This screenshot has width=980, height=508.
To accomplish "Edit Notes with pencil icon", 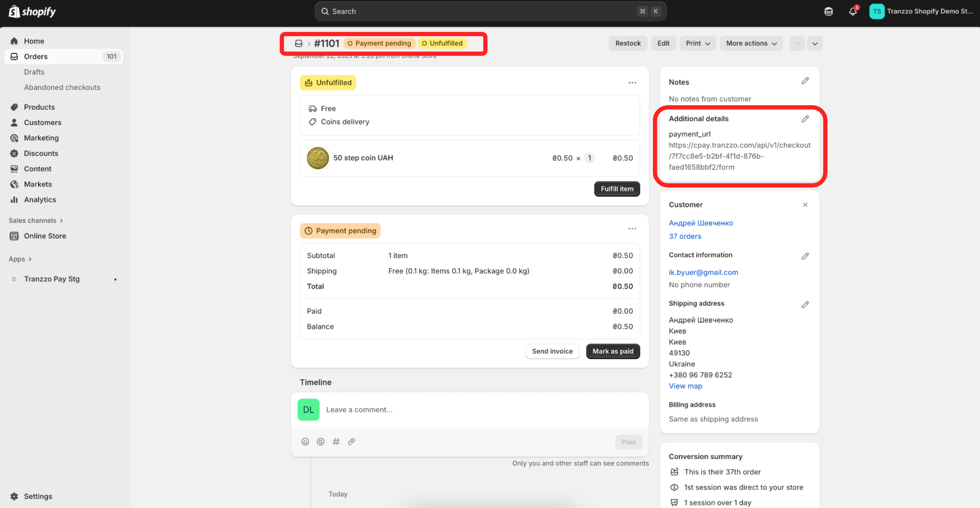I will [x=805, y=81].
